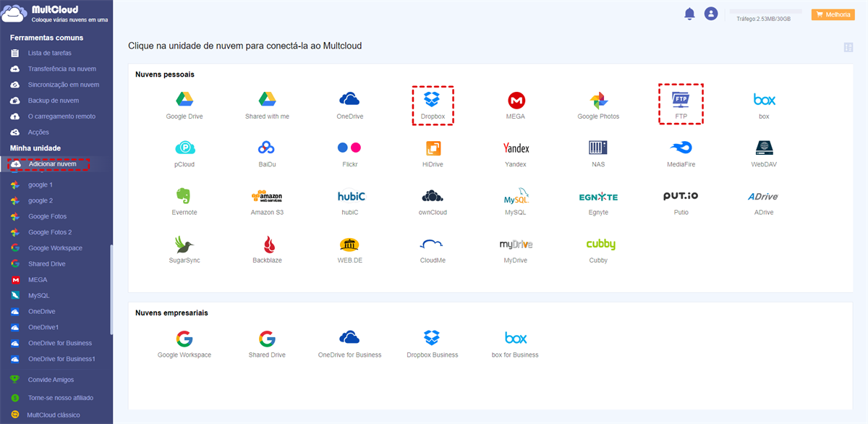Choose the CloudMe drive

tap(433, 249)
